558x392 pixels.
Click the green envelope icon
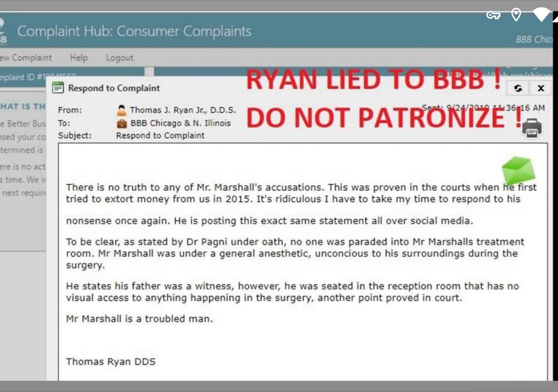tap(518, 170)
